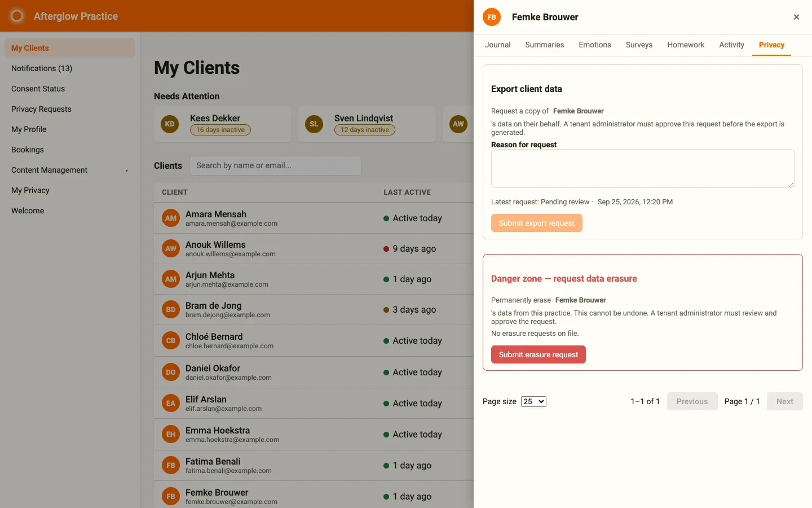Image resolution: width=812 pixels, height=508 pixels.
Task: Click Kees Dekker's KD avatar
Action: 170,124
